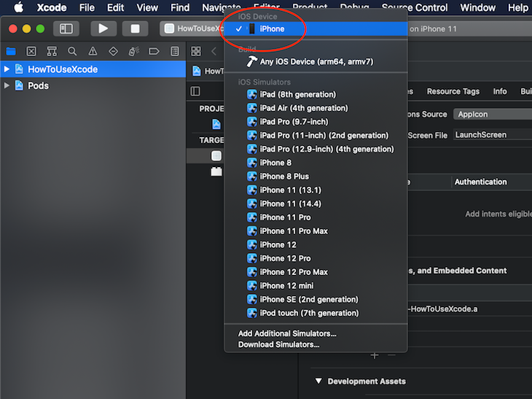Select iPhone 8 Plus simulator
The height and width of the screenshot is (399, 532).
tap(316, 177)
